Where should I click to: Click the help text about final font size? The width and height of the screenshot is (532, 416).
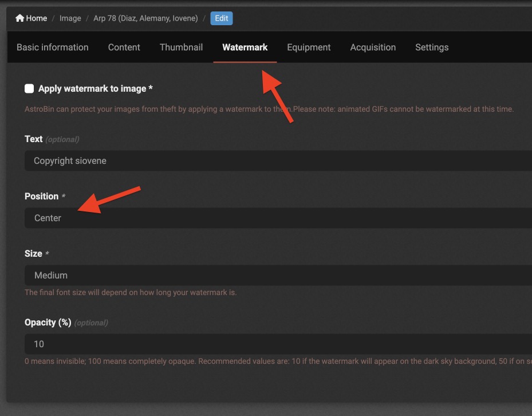[131, 292]
